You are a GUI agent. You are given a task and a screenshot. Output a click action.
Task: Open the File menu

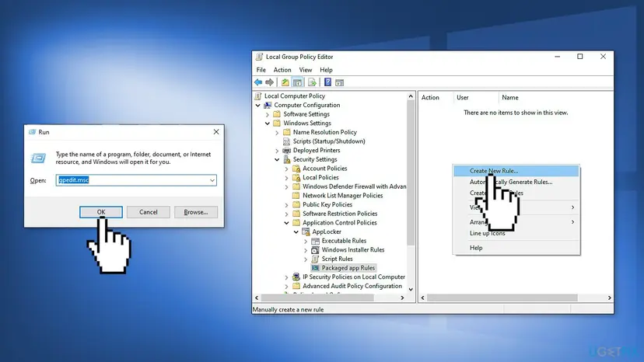tap(261, 70)
